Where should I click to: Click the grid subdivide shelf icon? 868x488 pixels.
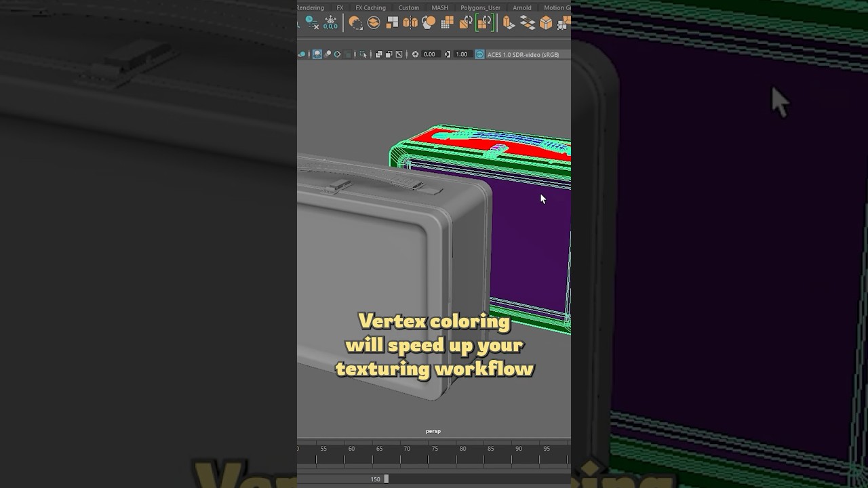447,22
